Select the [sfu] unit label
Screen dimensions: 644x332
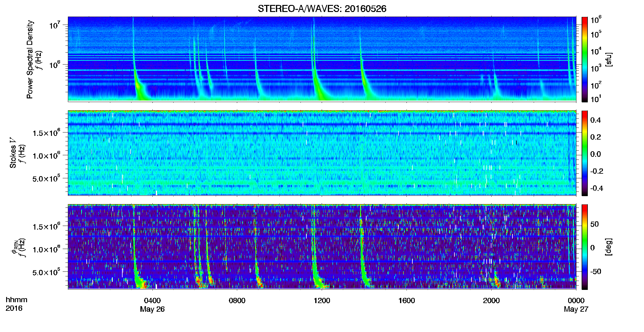[x=609, y=59]
